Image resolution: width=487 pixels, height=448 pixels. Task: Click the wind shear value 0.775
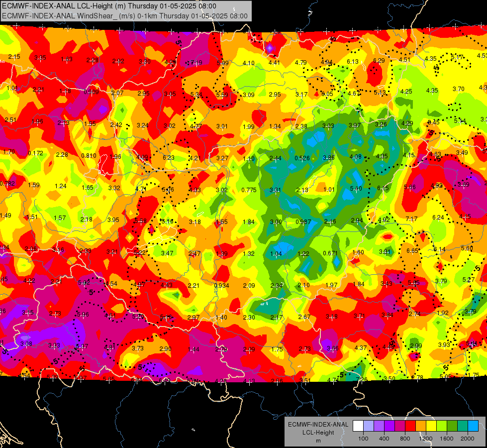pyautogui.click(x=249, y=190)
